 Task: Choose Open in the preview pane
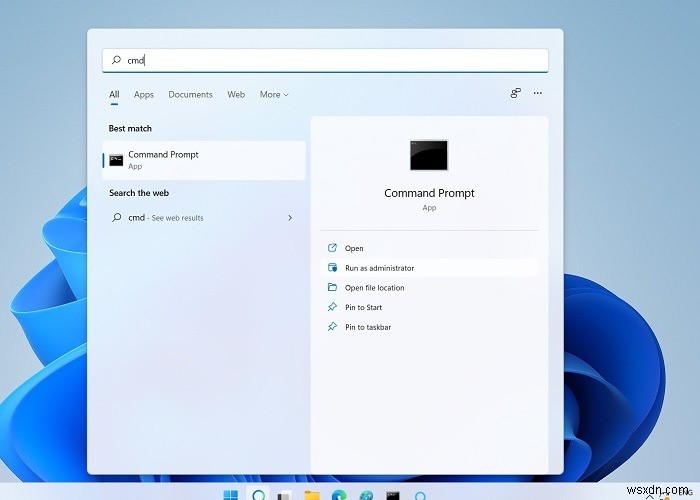coord(429,248)
